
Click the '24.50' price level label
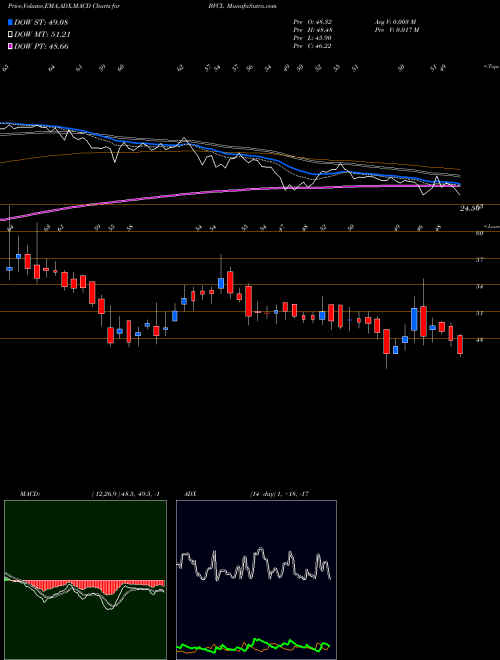(471, 208)
